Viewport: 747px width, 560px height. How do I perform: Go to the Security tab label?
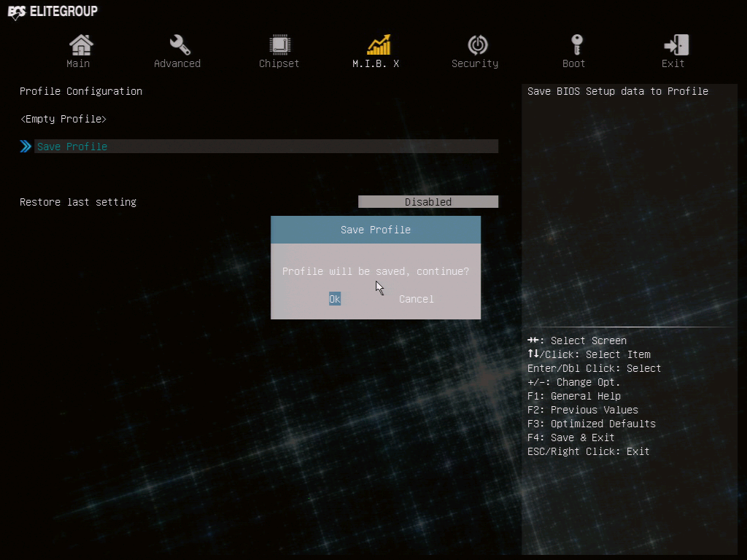(x=475, y=63)
